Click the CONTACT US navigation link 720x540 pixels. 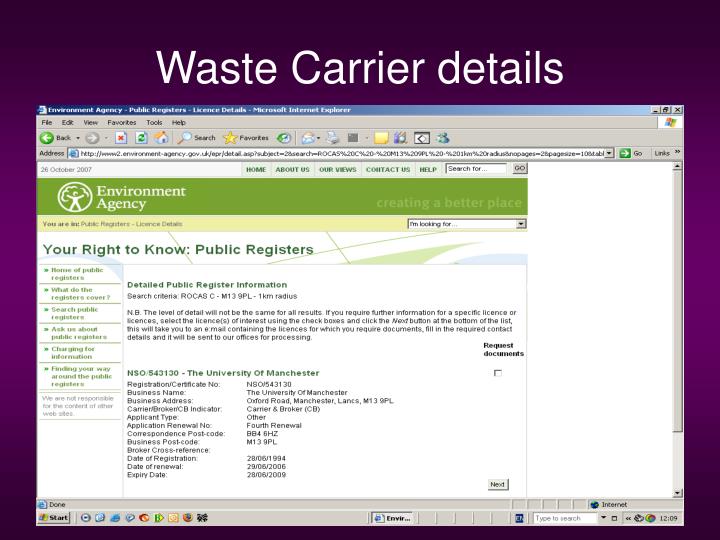pos(388,169)
